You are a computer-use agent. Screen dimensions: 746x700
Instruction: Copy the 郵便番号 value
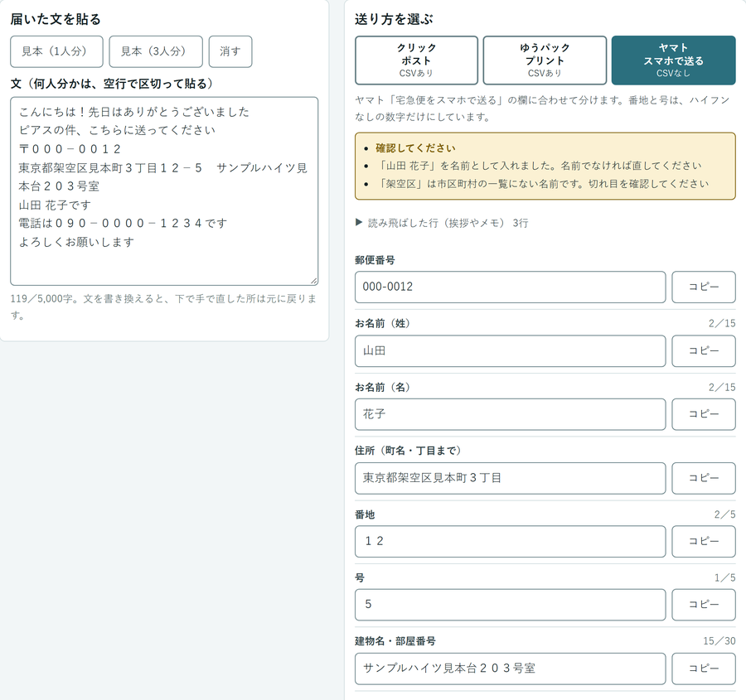point(704,287)
